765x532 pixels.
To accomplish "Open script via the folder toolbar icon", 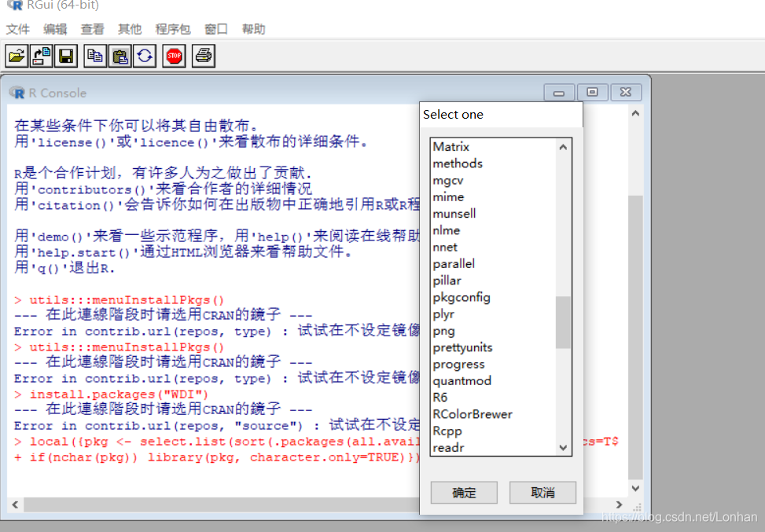I will (x=17, y=56).
